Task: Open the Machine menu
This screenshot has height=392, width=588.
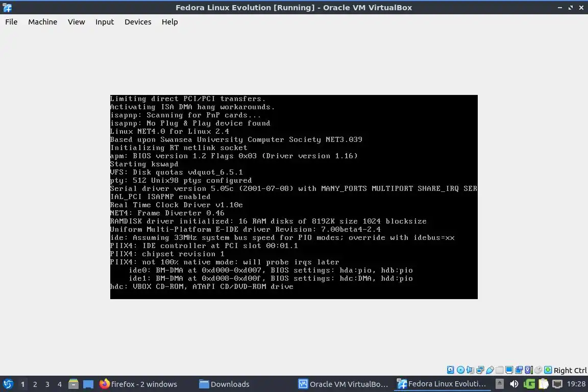Action: coord(43,22)
